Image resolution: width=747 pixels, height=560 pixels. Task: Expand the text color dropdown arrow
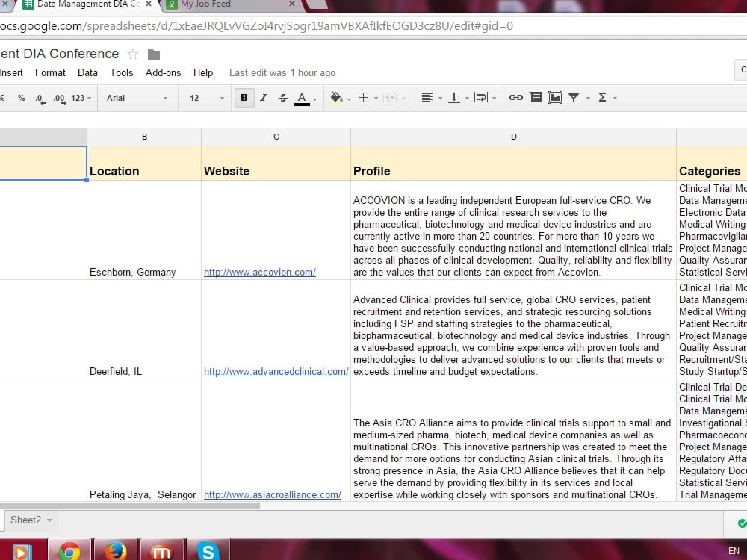pyautogui.click(x=315, y=99)
